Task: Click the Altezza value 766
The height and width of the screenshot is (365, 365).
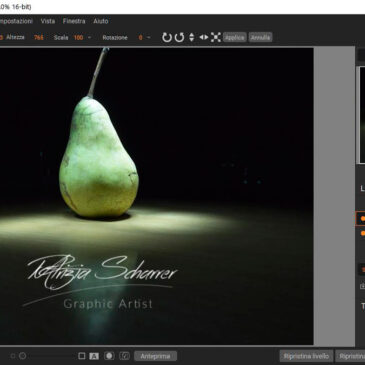Action: (39, 38)
